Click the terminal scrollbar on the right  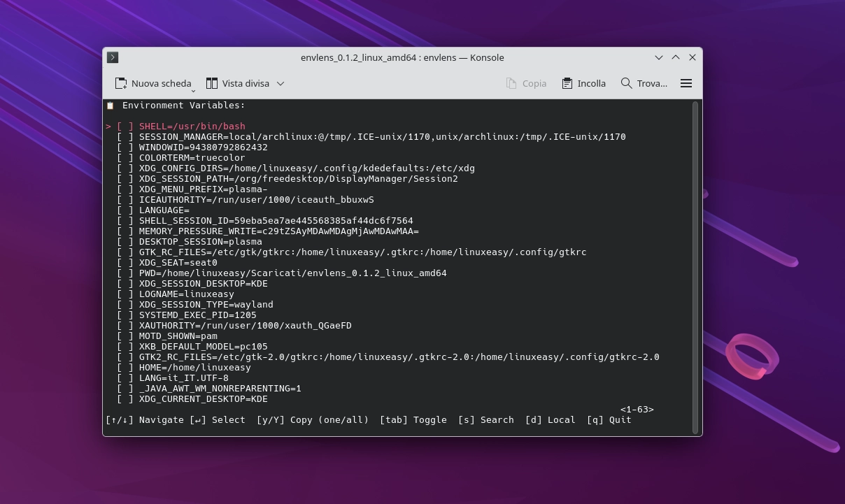point(696,266)
